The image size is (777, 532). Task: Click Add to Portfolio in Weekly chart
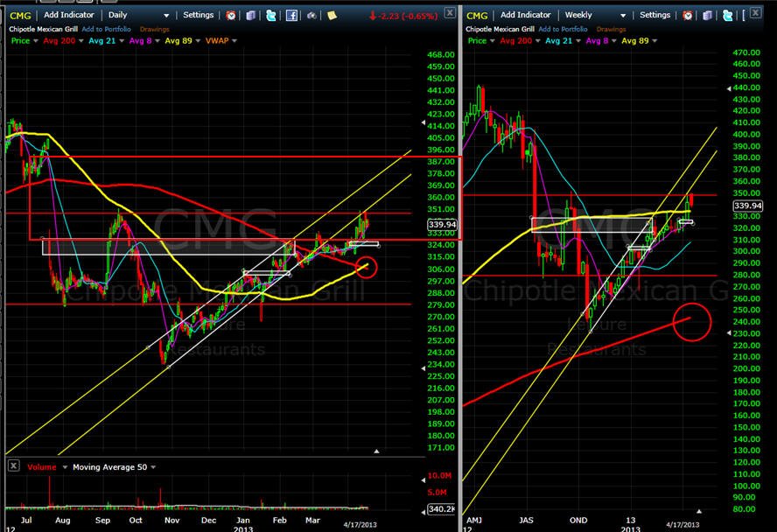click(563, 29)
